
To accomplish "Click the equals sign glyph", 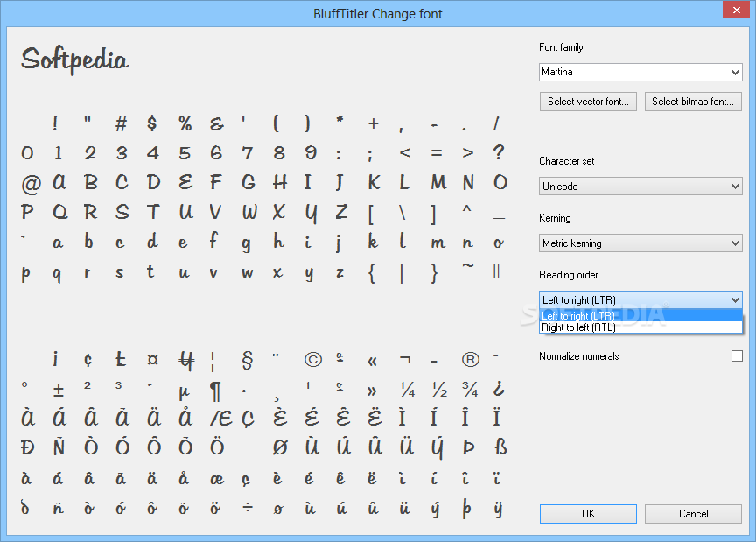I will 437,153.
